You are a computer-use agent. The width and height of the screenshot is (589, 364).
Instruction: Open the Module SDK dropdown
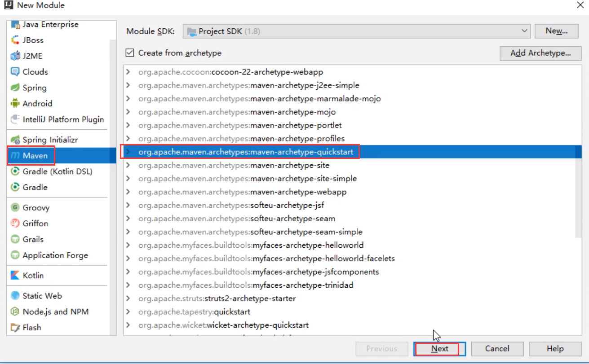(357, 31)
